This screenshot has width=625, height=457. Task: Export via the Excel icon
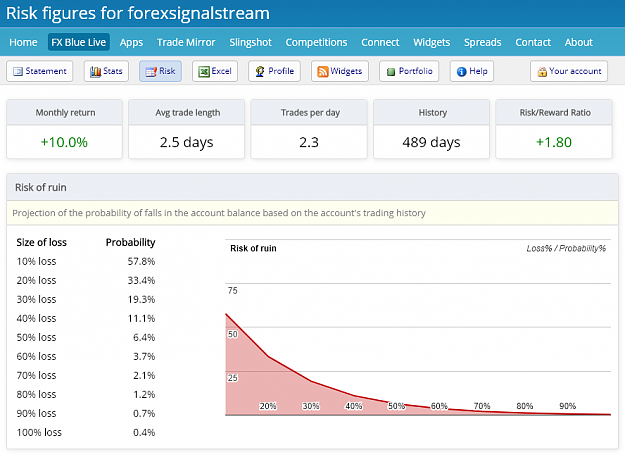pyautogui.click(x=204, y=72)
